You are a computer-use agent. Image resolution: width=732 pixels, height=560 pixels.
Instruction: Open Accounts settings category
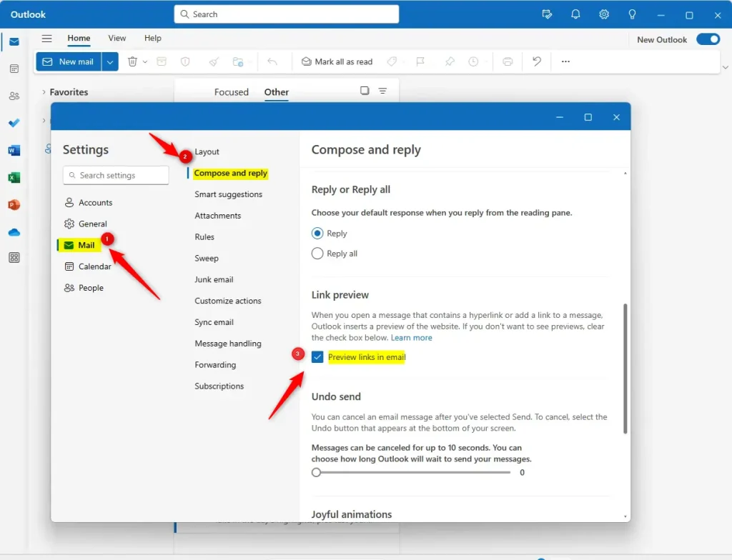89,203
